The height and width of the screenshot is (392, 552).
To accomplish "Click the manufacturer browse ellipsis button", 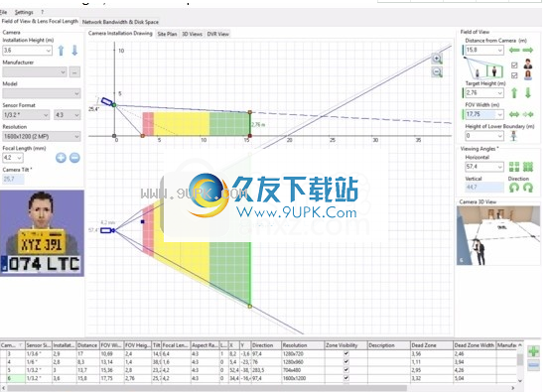I will pyautogui.click(x=74, y=72).
